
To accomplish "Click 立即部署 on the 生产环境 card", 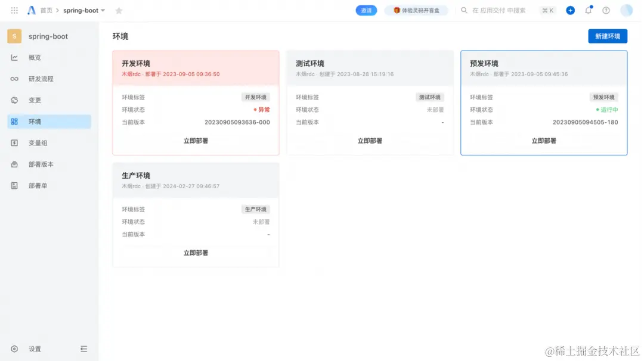I will tap(196, 252).
